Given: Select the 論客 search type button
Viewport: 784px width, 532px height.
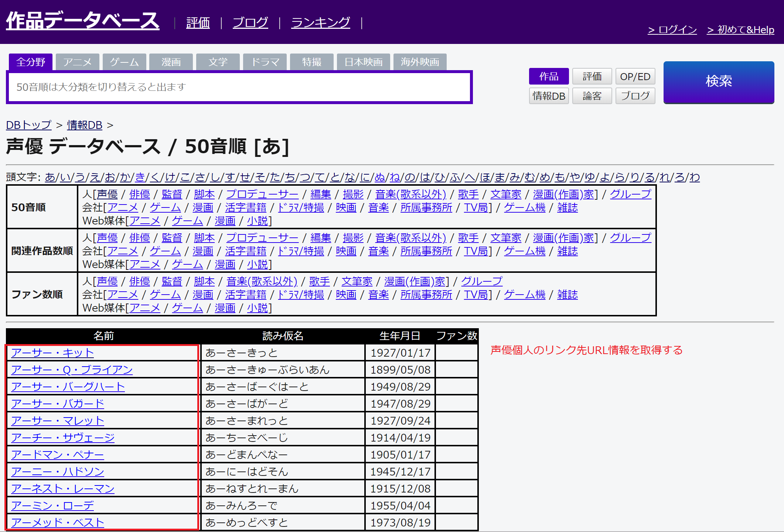Looking at the screenshot, I should [592, 96].
